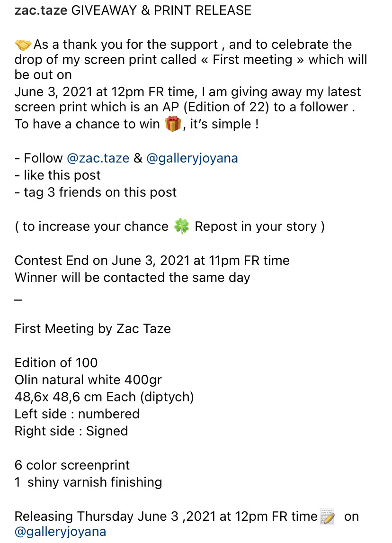Click the 'Edition of 100' text
Viewport: 392px width, 543px height.
(56, 363)
